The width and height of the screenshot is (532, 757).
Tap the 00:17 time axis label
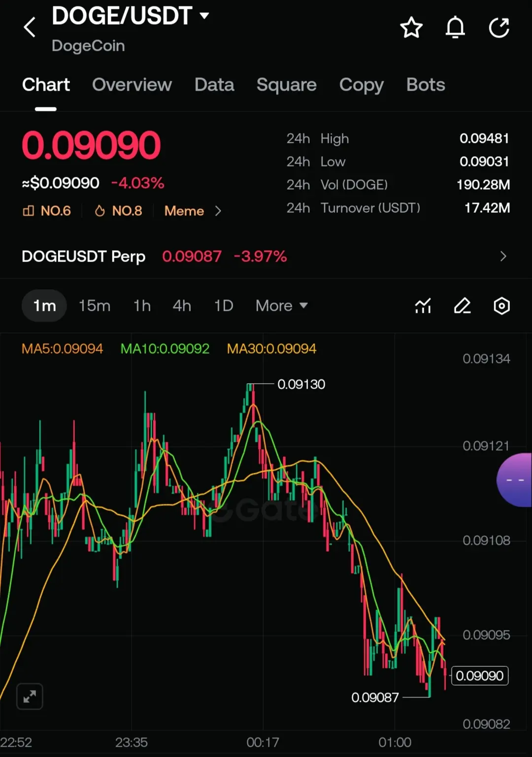pos(263,742)
